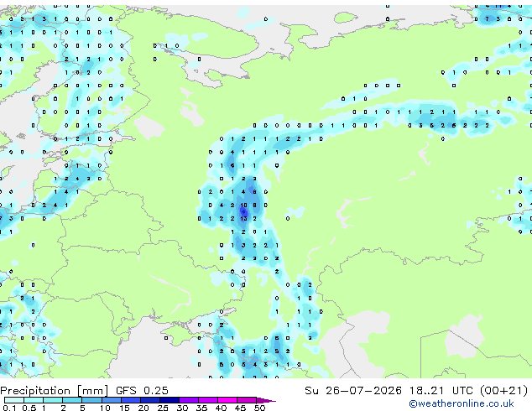Click the "0.5" legend scale label
The height and width of the screenshot is (411, 532).
point(29,408)
